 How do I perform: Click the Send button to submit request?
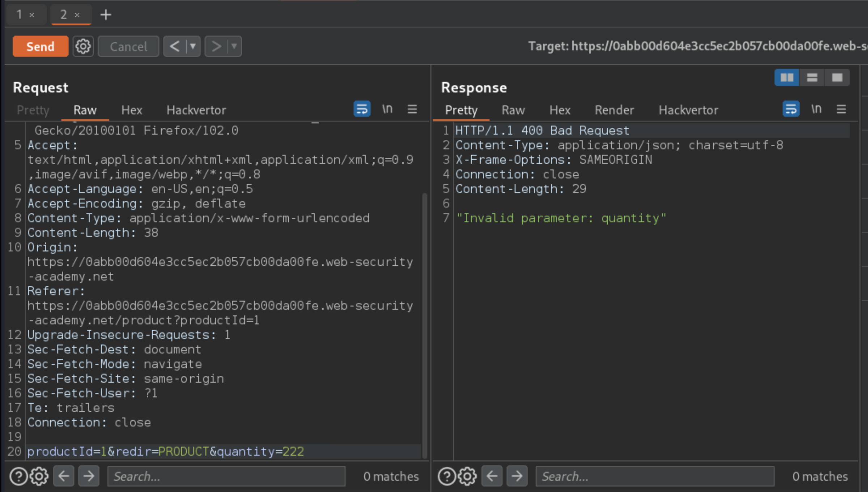click(40, 46)
